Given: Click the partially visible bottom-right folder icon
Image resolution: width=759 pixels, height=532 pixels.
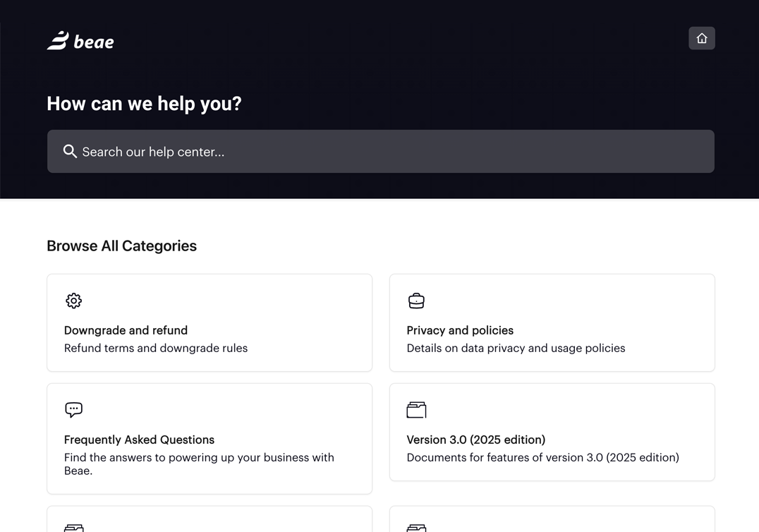Looking at the screenshot, I should [x=416, y=527].
